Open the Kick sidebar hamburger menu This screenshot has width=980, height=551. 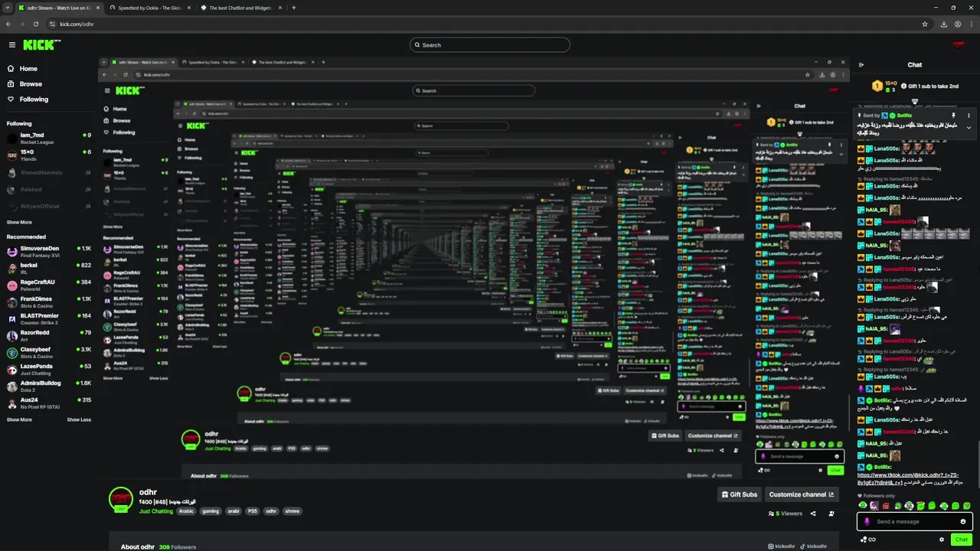coord(11,45)
